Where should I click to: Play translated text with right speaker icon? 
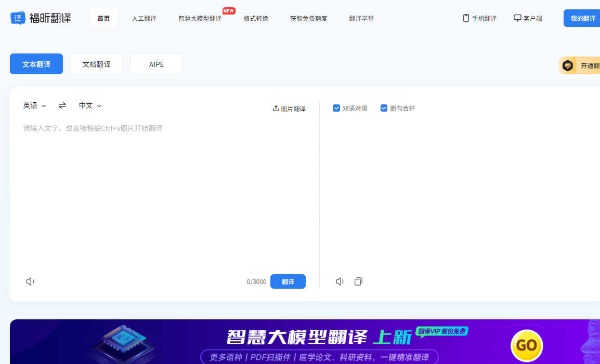tap(340, 281)
